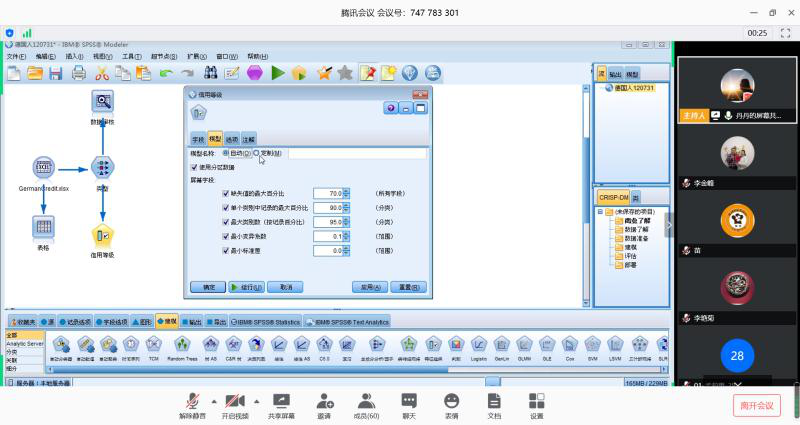Select the GermanCredit.xlsx source node
The height and width of the screenshot is (425, 800).
coord(43,167)
